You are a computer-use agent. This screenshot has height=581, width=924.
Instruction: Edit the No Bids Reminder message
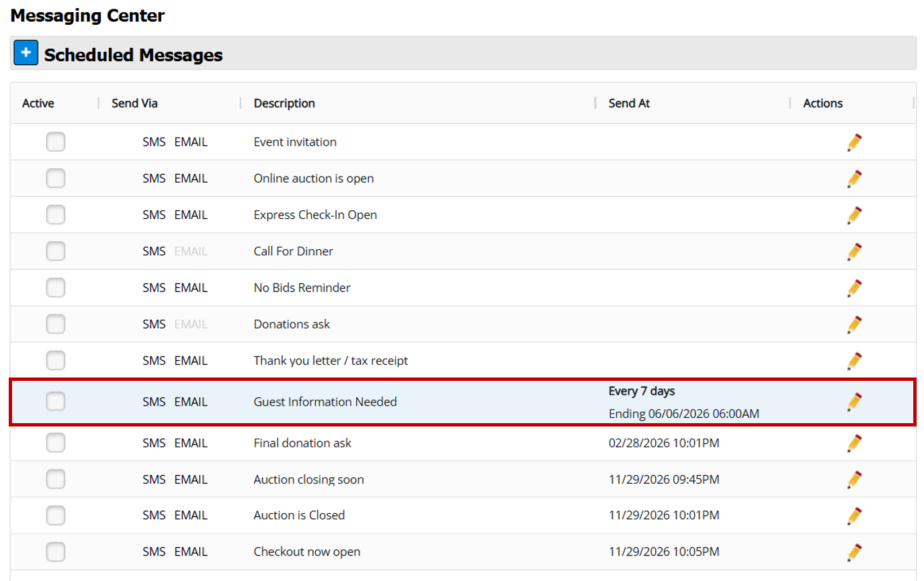pos(854,287)
